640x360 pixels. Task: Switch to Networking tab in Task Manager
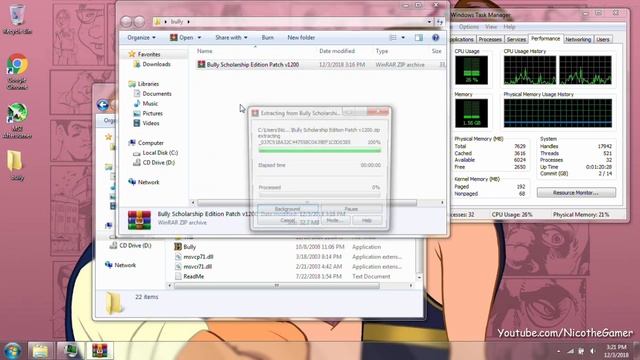tap(578, 39)
